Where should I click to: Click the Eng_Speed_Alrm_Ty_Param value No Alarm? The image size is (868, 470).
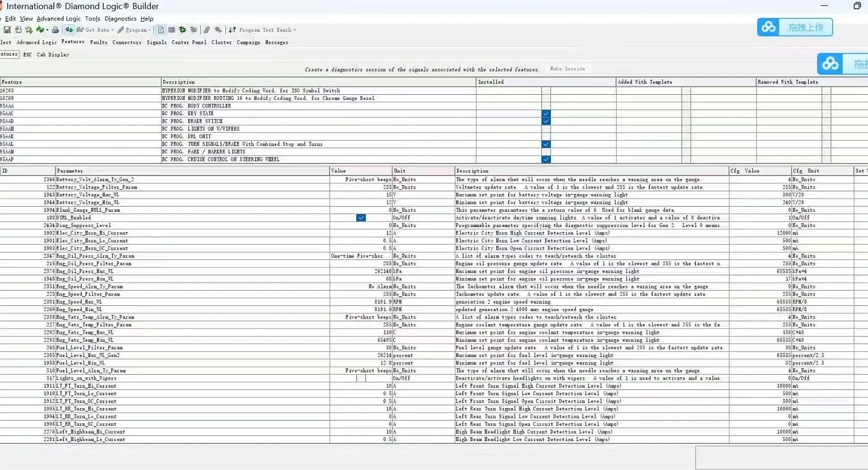[380, 287]
